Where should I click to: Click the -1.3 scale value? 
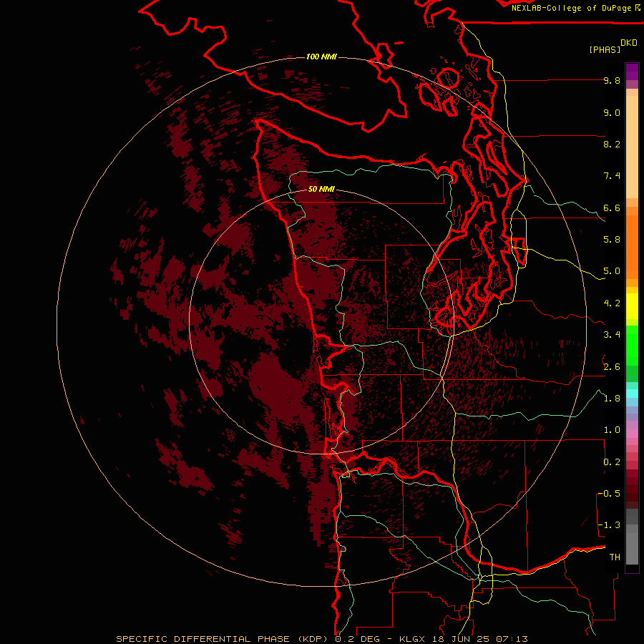pos(610,525)
